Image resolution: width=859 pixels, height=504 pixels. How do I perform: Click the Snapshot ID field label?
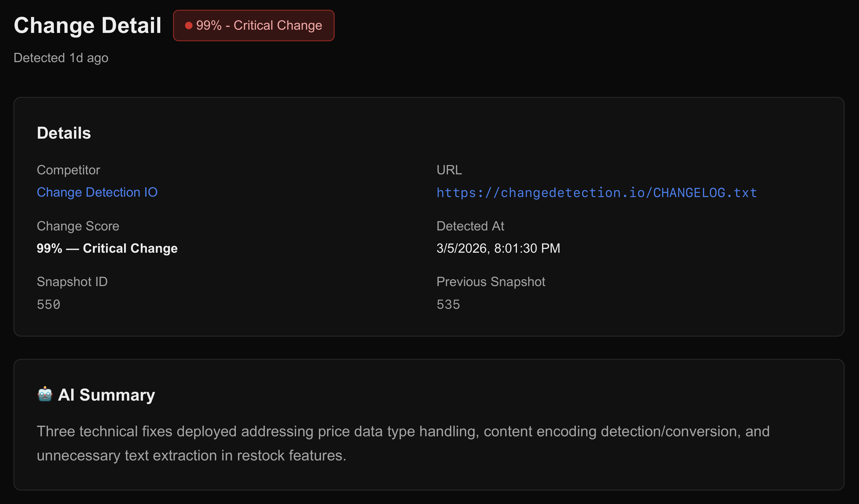72,281
